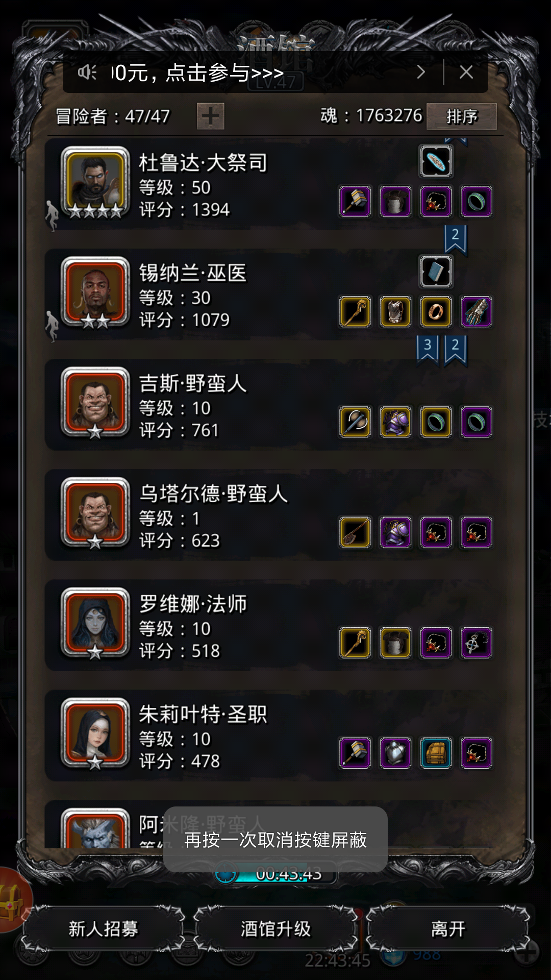Select 吉斯·野蛮人 purple armor icon
The image size is (551, 980).
396,422
